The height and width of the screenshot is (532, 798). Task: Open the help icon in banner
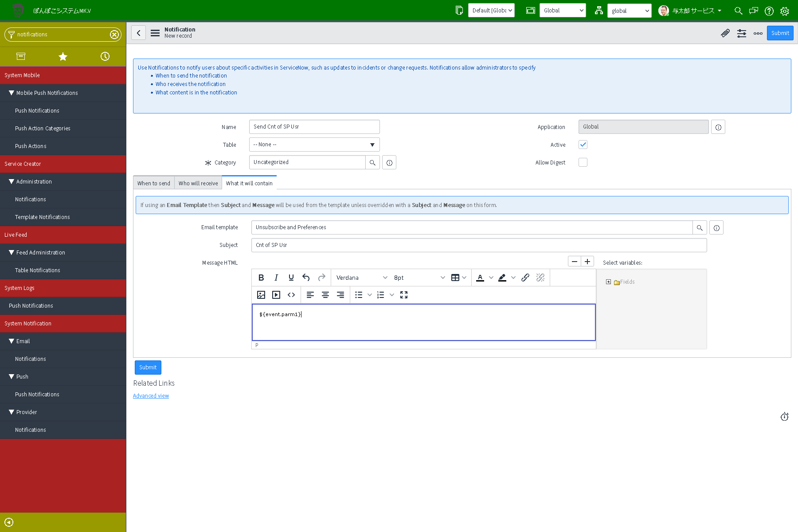769,11
